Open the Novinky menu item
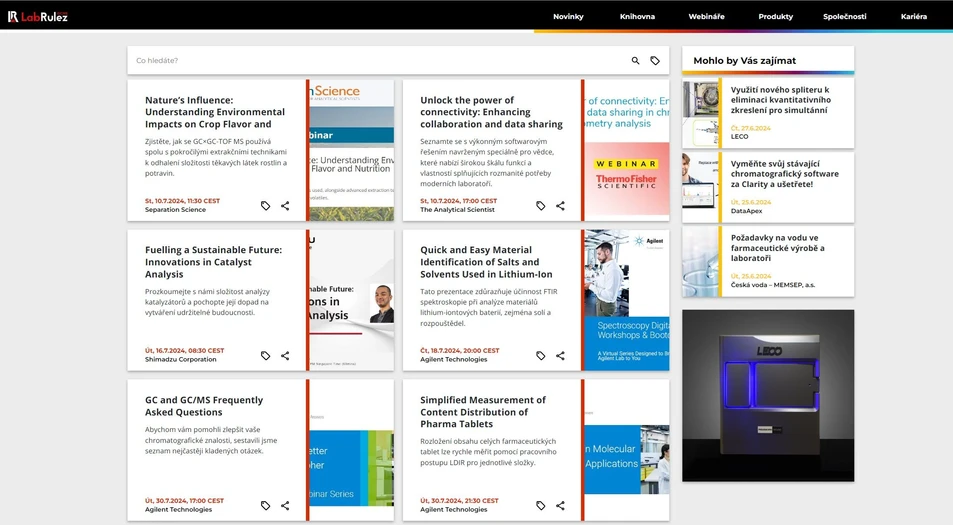The width and height of the screenshot is (953, 525). click(x=568, y=17)
